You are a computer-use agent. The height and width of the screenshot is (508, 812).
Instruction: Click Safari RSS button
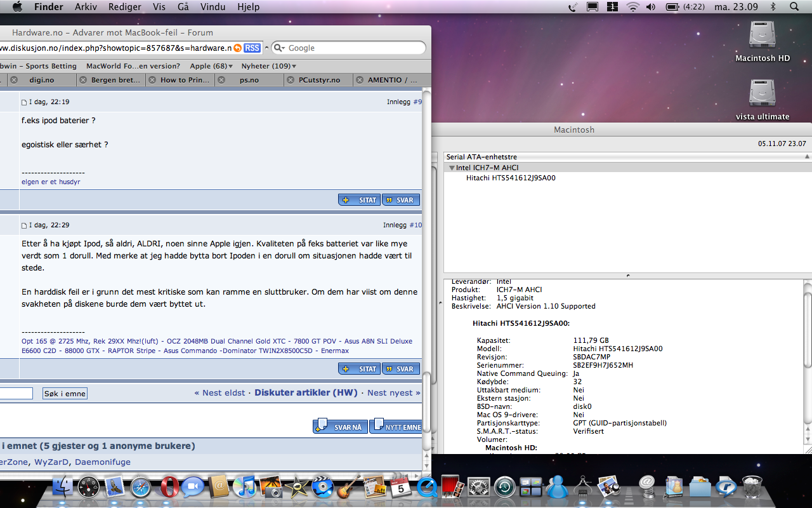[x=252, y=48]
